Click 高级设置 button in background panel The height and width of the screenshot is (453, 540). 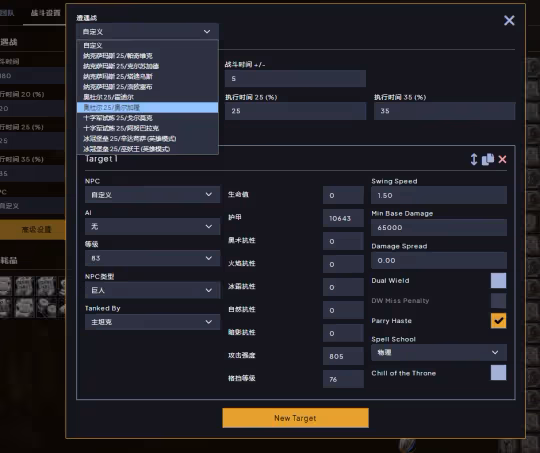pos(33,229)
